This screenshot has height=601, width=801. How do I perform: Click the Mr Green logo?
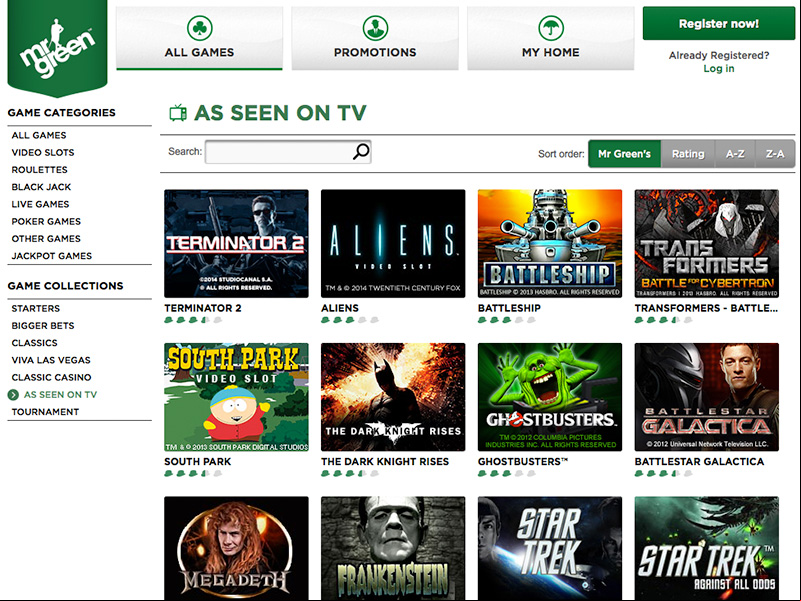[57, 48]
